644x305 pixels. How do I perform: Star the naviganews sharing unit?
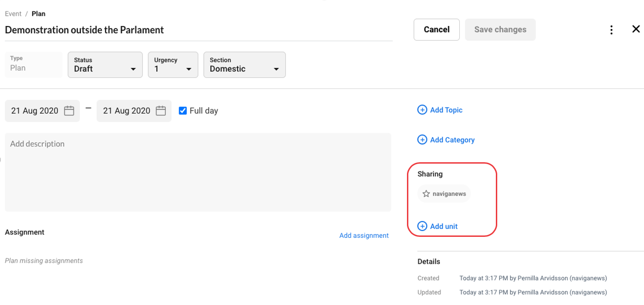pyautogui.click(x=426, y=194)
